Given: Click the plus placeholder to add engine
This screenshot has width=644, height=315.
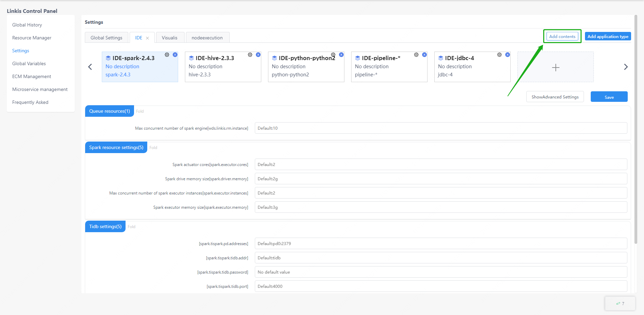Looking at the screenshot, I should (555, 67).
